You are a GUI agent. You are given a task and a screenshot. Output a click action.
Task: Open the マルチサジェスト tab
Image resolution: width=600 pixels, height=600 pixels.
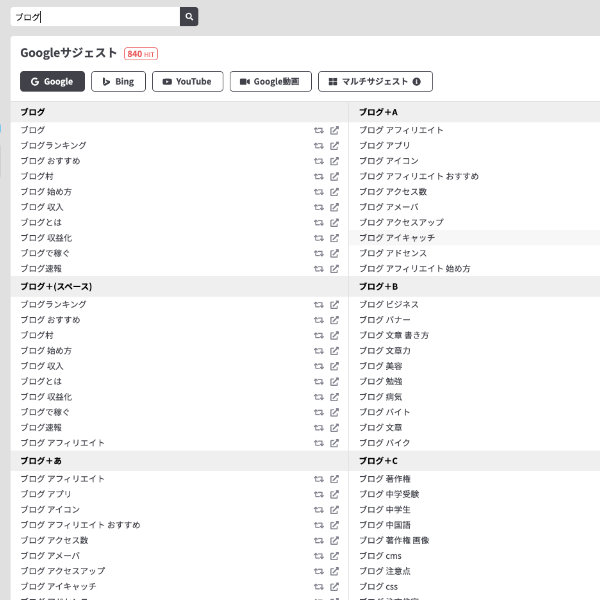pos(375,82)
